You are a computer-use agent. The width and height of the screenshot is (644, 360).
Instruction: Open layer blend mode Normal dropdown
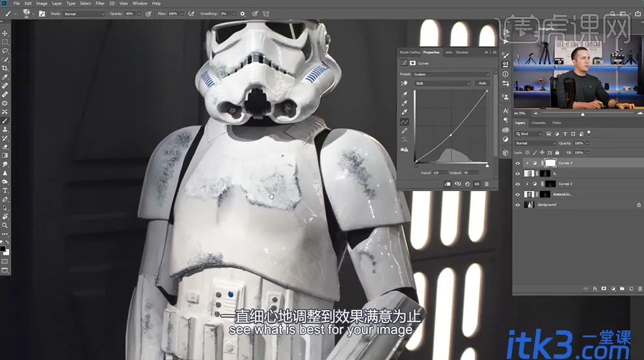[535, 143]
